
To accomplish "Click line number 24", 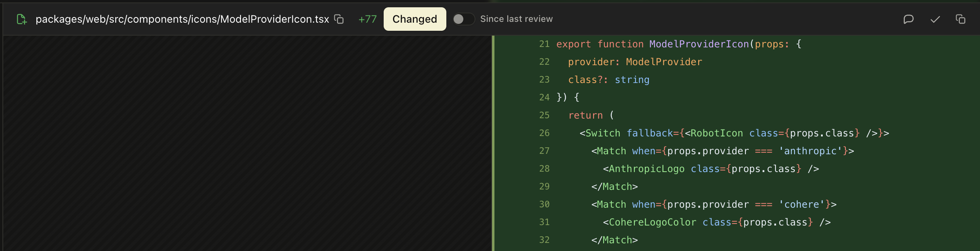I will click(x=544, y=98).
